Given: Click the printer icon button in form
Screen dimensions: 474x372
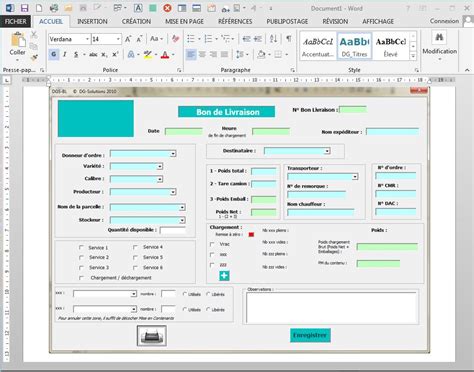Looking at the screenshot, I should (152, 336).
